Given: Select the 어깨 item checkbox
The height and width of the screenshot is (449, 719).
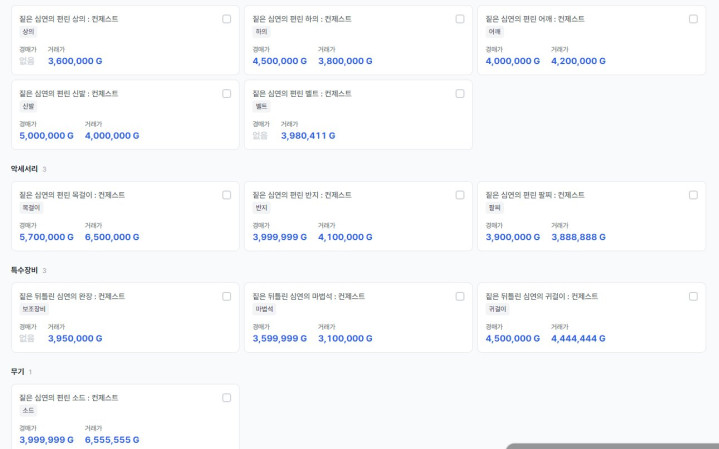Looking at the screenshot, I should (x=693, y=19).
